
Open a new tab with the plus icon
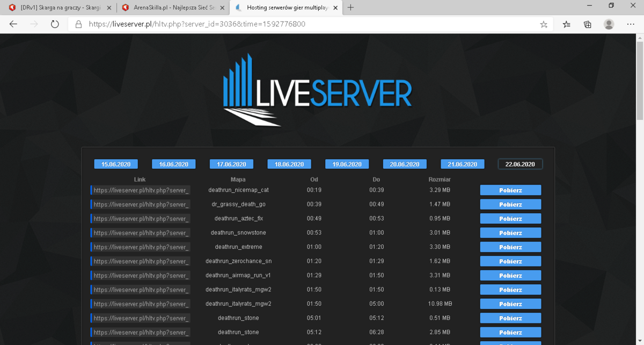point(350,8)
